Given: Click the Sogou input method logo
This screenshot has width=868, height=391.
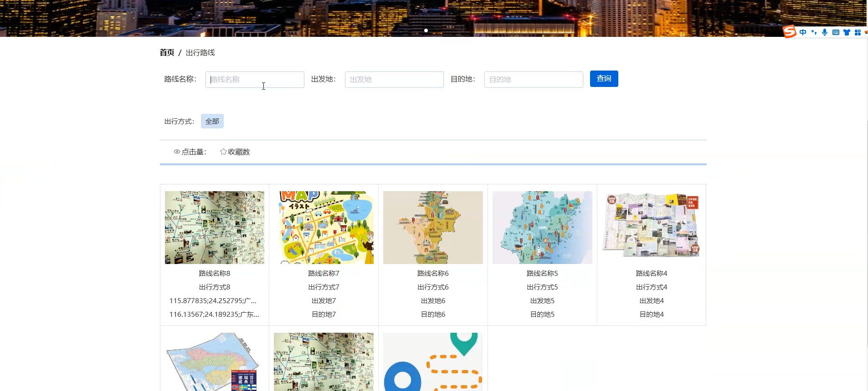Looking at the screenshot, I should [x=790, y=32].
